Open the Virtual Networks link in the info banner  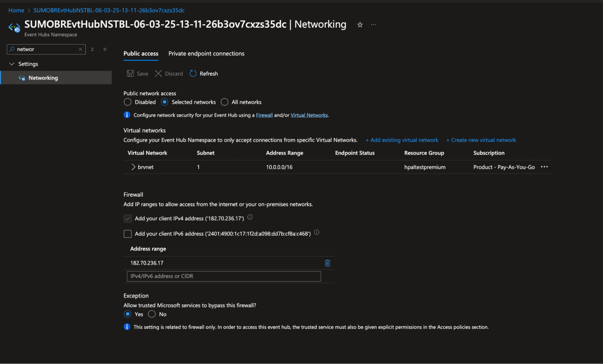point(309,115)
